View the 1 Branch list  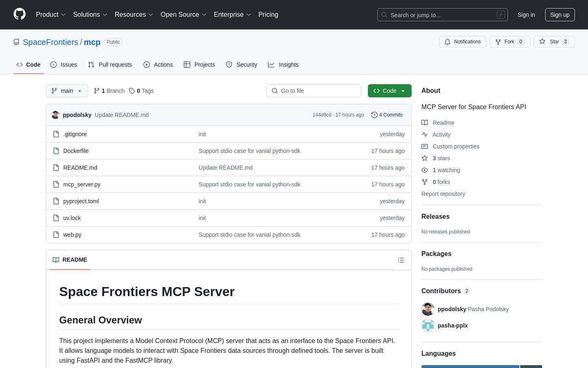[109, 91]
